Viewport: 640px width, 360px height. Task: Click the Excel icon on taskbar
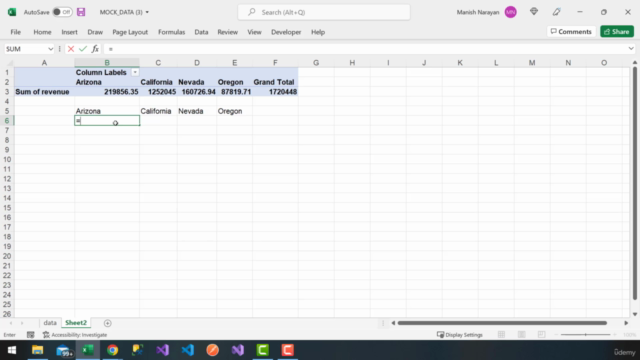(x=88, y=350)
